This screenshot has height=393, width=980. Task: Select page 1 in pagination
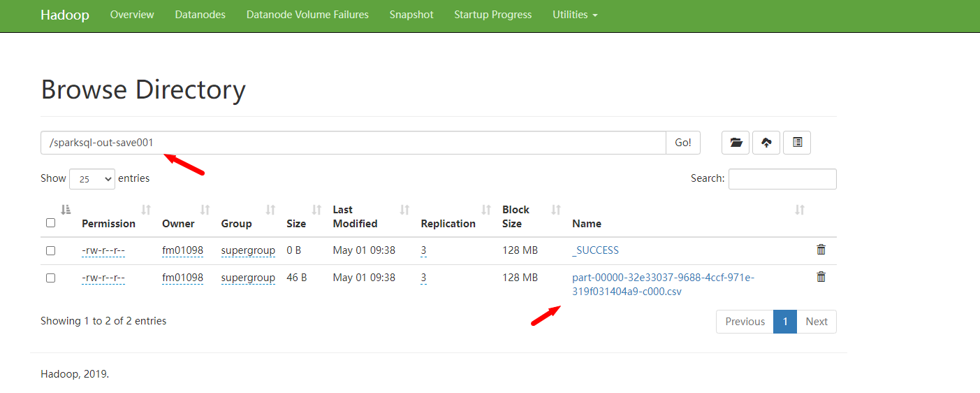click(x=785, y=322)
